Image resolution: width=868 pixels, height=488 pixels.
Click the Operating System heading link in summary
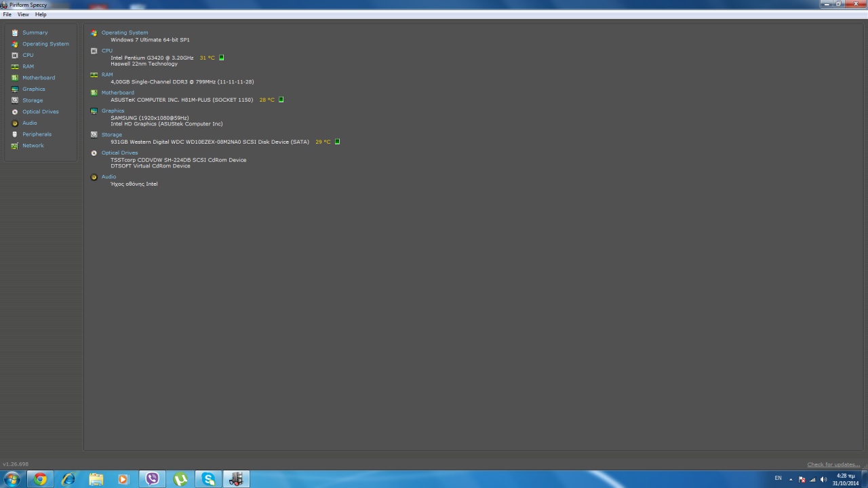tap(125, 33)
